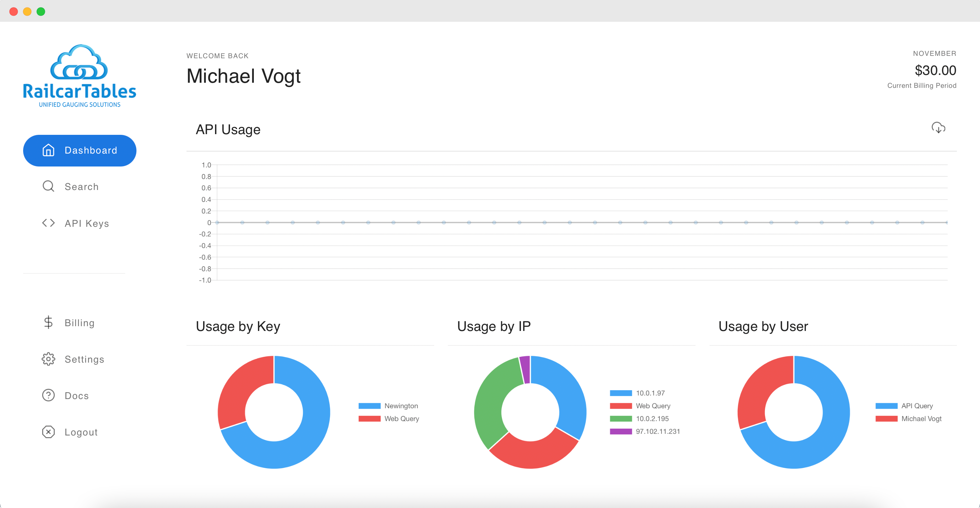Click the red segment of Usage by Key donut
980x508 pixels.
(x=240, y=388)
